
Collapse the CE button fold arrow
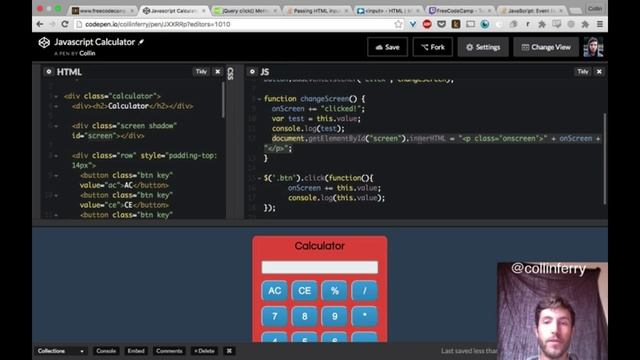click(56, 196)
